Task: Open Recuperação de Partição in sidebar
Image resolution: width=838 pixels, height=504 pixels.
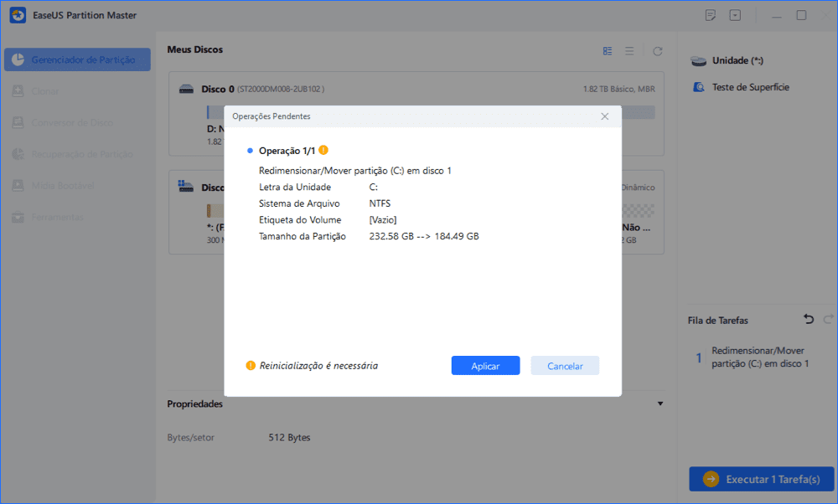Action: tap(77, 154)
